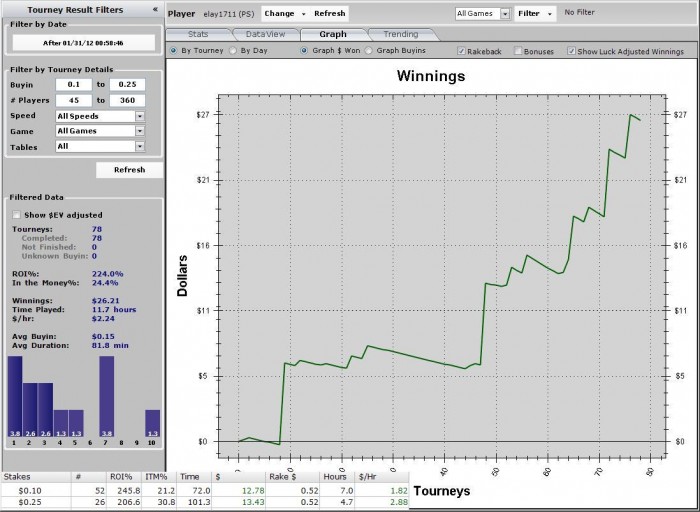Viewport: 700px width, 512px height.
Task: Click the filter panel Refresh button
Action: click(129, 170)
